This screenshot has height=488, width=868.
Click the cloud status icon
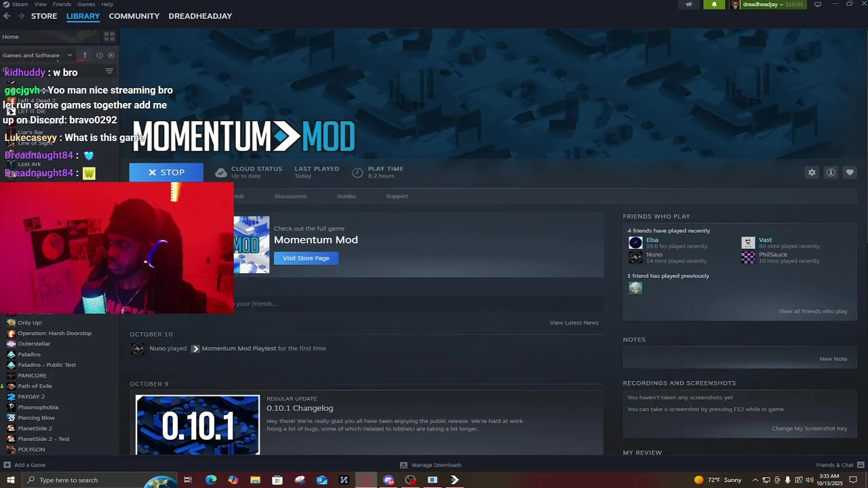[221, 173]
